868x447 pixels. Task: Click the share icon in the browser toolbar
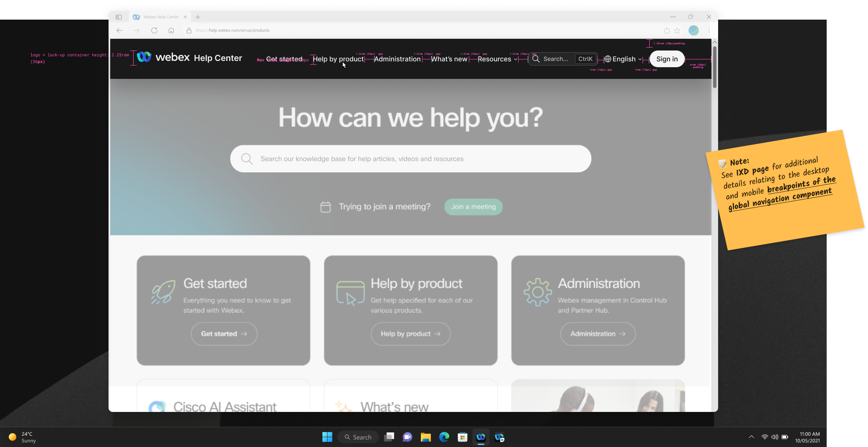(667, 30)
